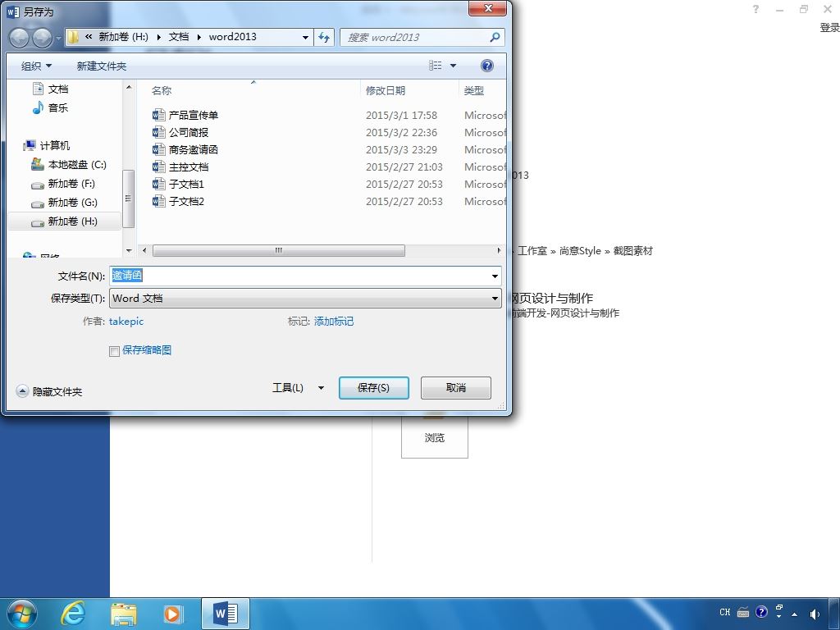
Task: Click 登录 in the Word window
Action: coord(829,28)
